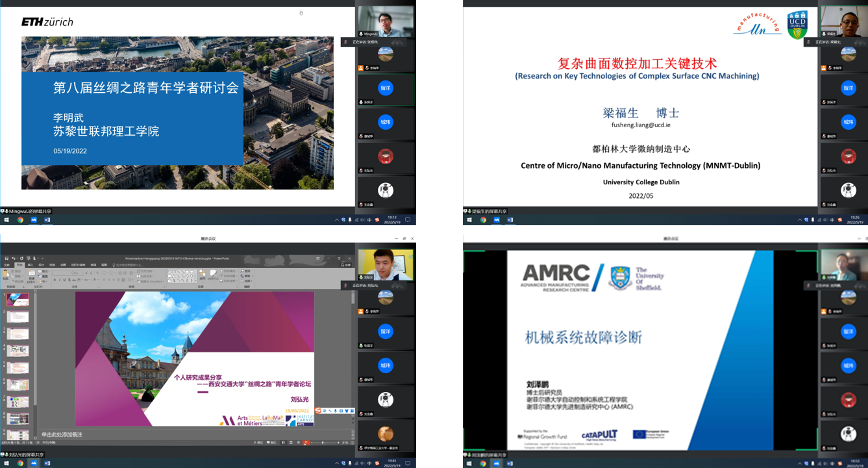The image size is (868, 468).
Task: Click the Undo arrow in PowerPoint's quick access toolbar
Action: 13,258
